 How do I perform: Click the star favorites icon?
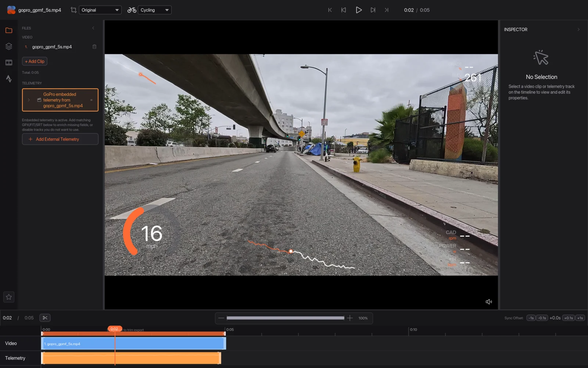tap(9, 297)
